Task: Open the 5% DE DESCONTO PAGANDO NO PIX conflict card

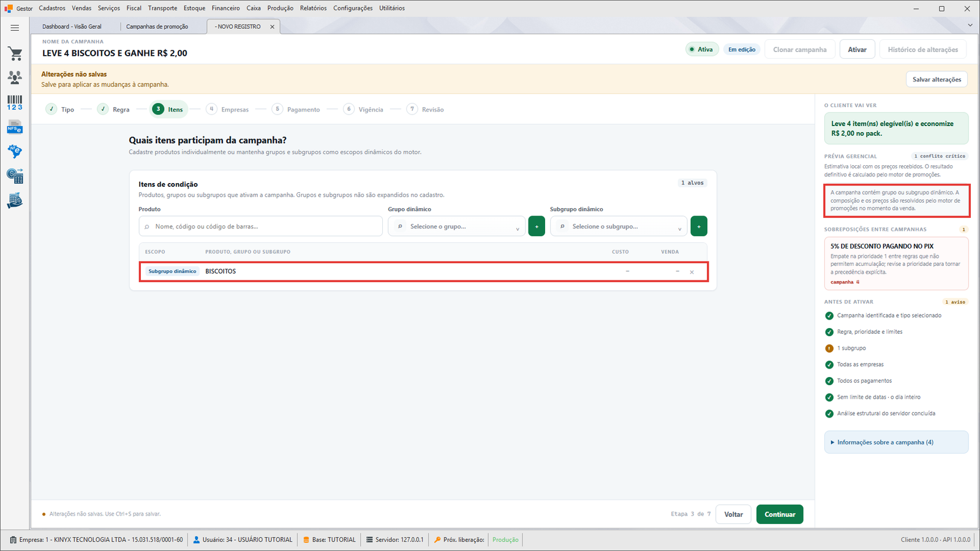Action: click(896, 263)
